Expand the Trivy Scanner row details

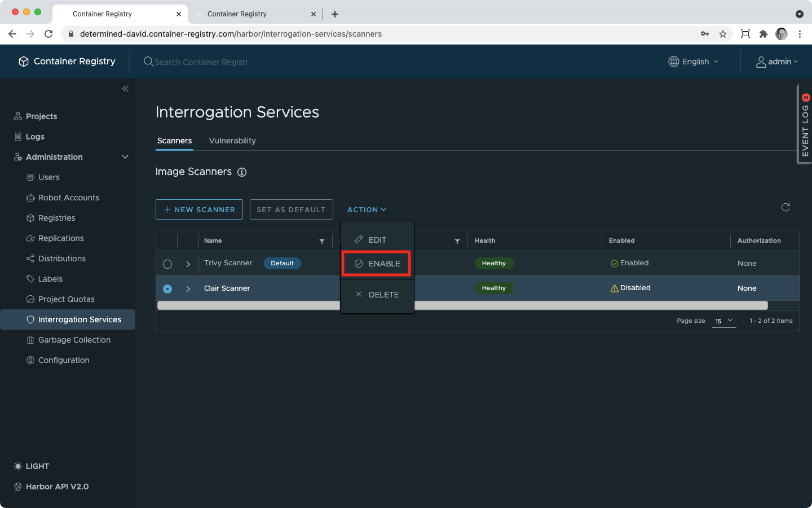pyautogui.click(x=188, y=264)
